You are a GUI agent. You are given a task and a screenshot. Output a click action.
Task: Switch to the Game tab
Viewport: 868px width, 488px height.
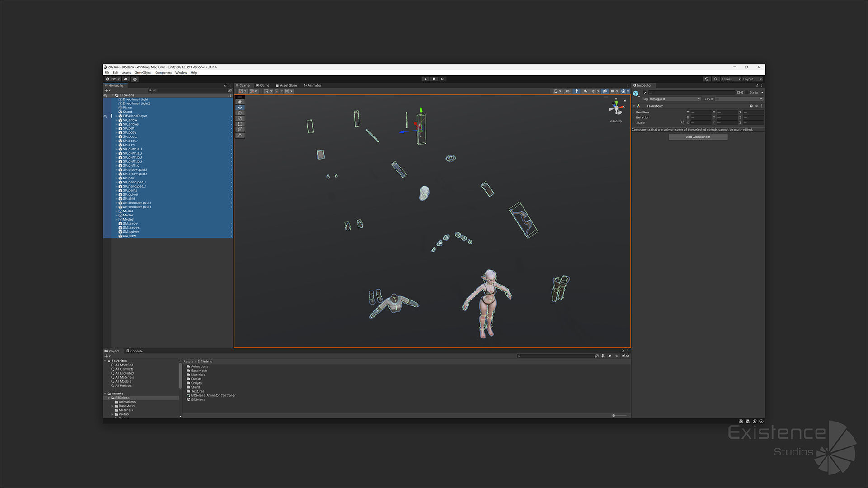(263, 85)
